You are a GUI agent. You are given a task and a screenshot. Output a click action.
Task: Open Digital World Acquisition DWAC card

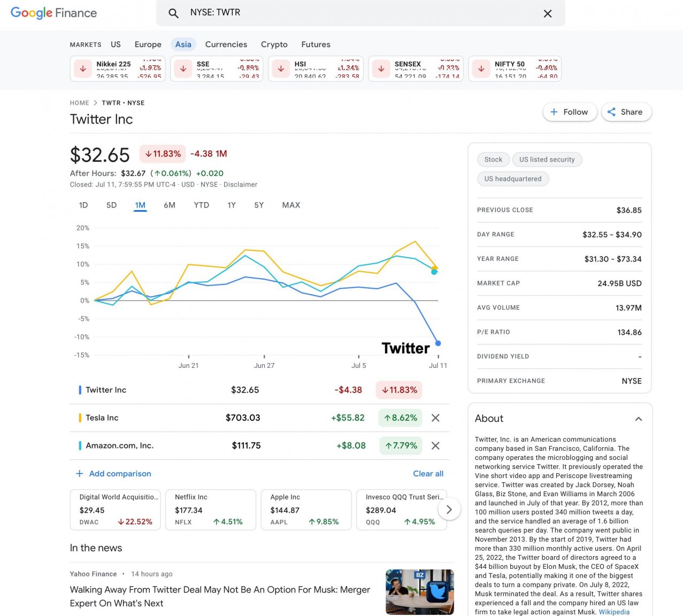click(116, 510)
